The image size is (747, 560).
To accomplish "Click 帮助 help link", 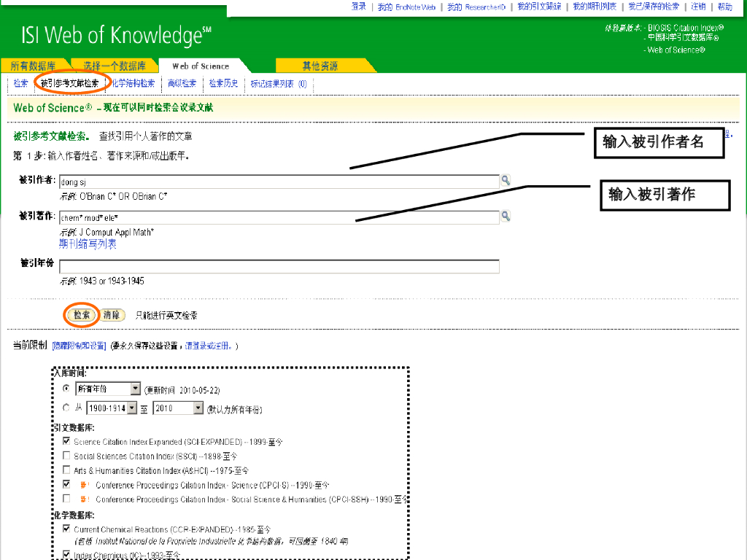I will click(725, 7).
